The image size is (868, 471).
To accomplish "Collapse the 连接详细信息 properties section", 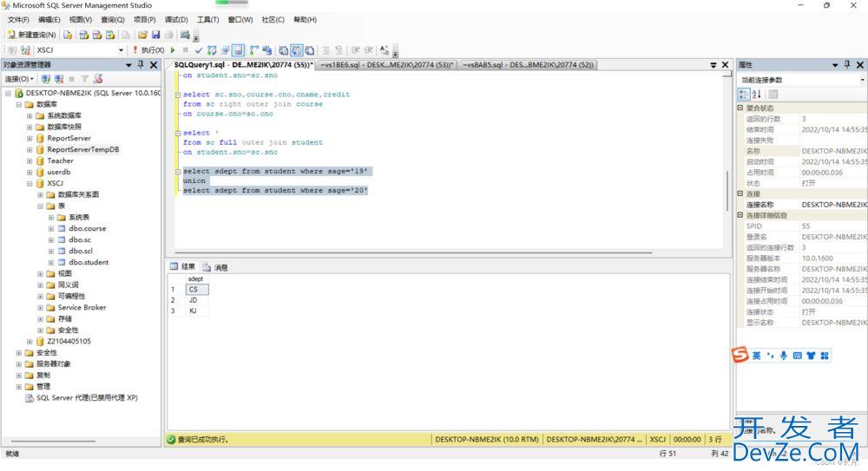I will 740,215.
